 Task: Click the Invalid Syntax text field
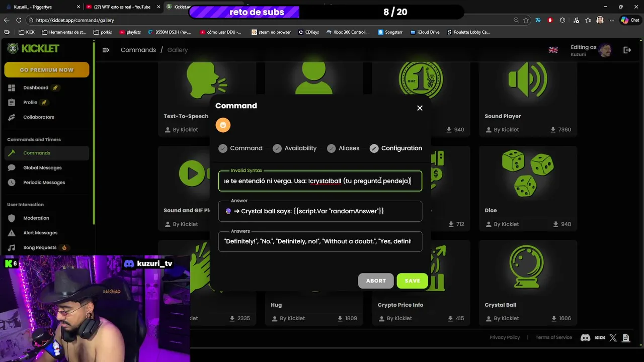(x=320, y=181)
